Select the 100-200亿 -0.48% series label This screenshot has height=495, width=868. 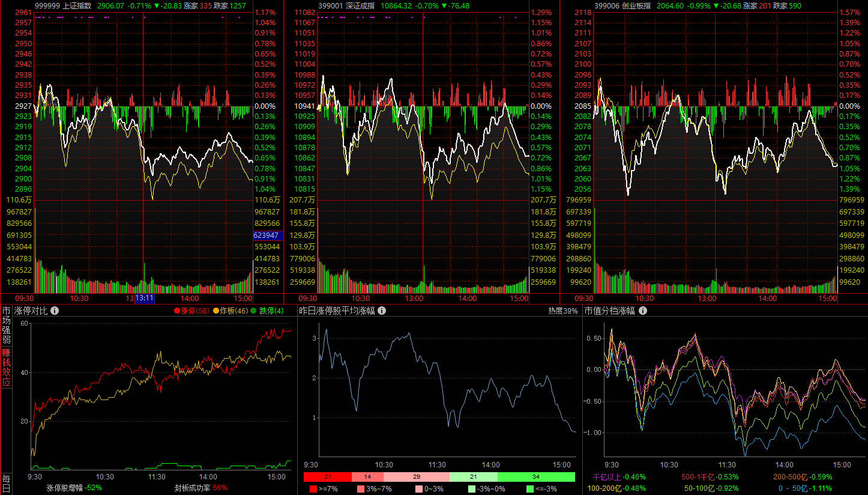pyautogui.click(x=616, y=488)
